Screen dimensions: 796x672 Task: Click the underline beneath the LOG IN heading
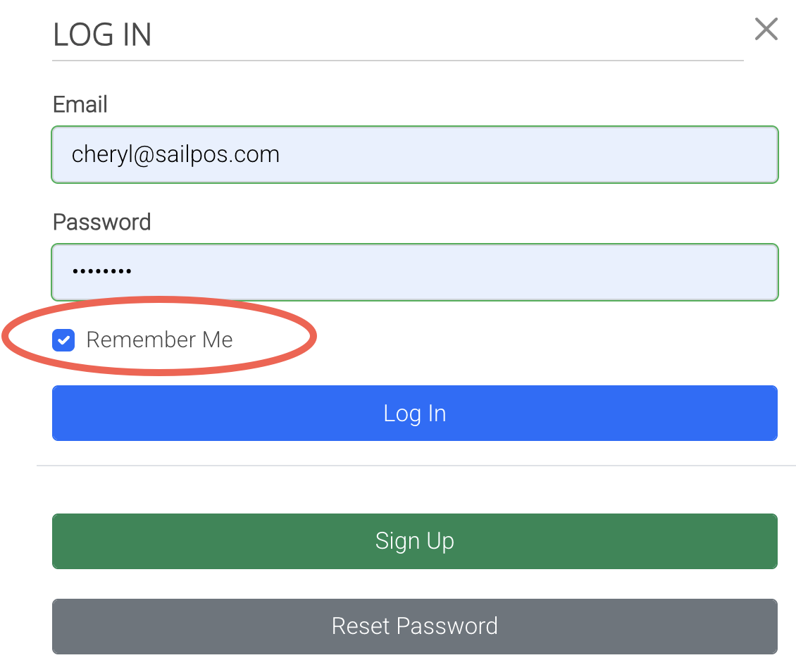[398, 61]
